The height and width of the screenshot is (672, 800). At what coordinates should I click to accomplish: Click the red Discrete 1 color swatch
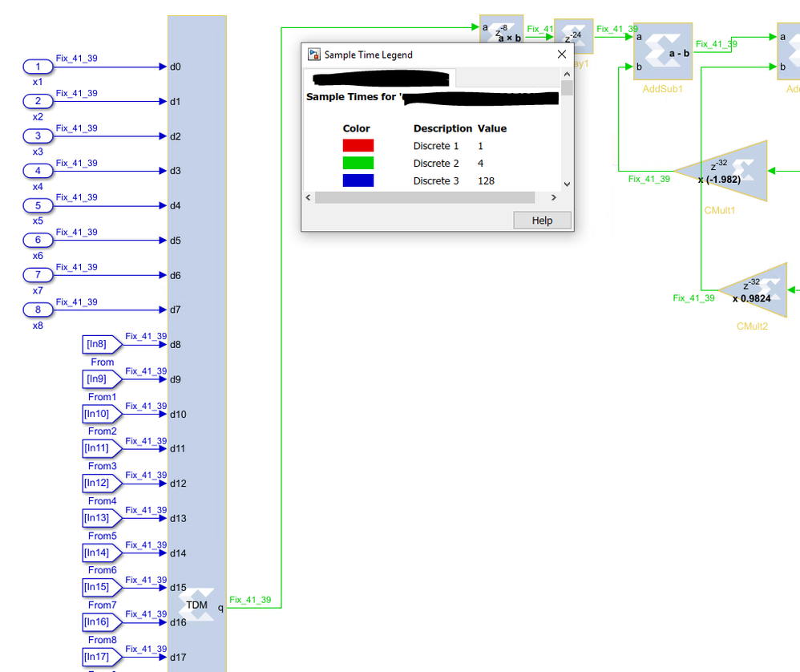click(x=358, y=145)
